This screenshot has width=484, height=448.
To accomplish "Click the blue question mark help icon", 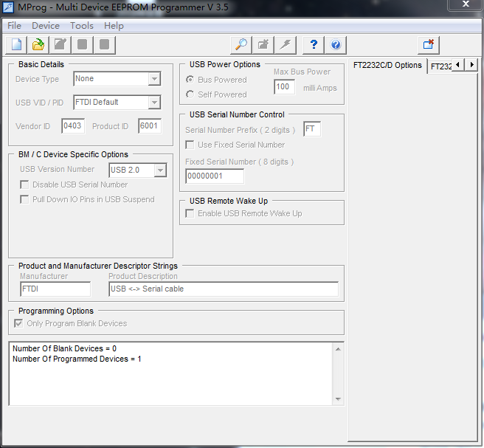I will [314, 45].
